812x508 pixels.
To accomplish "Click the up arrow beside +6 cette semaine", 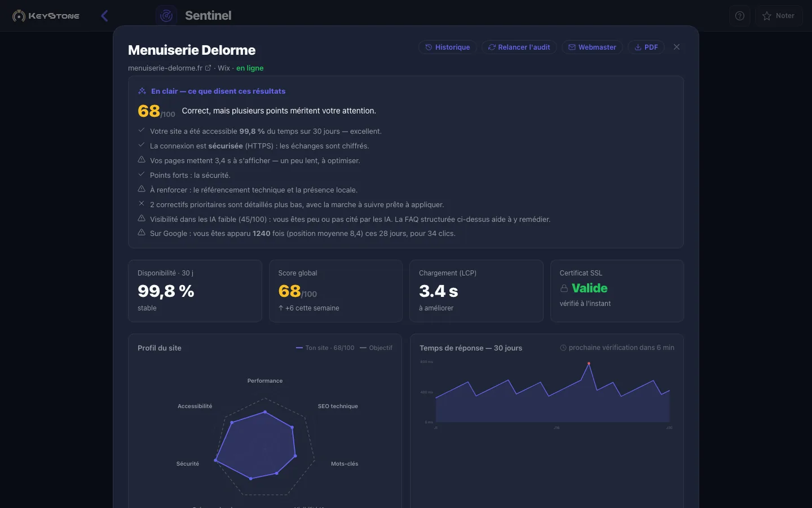I will tap(281, 308).
